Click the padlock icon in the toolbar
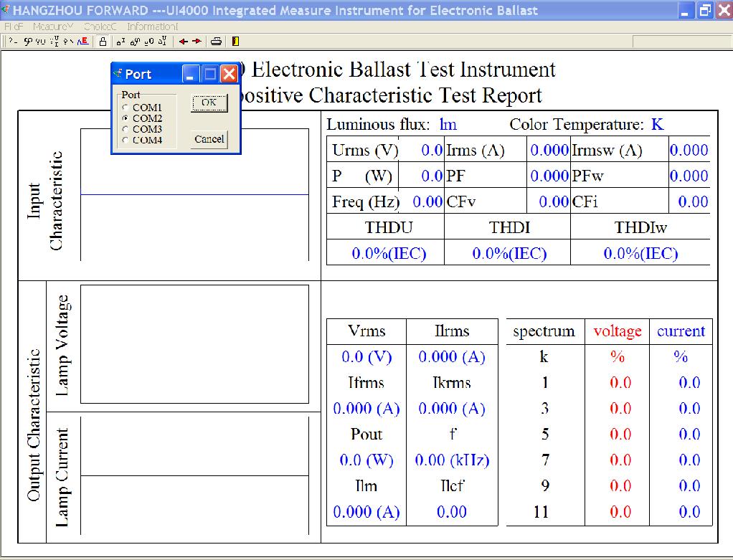Viewport: 733px width, 560px height. tap(103, 41)
